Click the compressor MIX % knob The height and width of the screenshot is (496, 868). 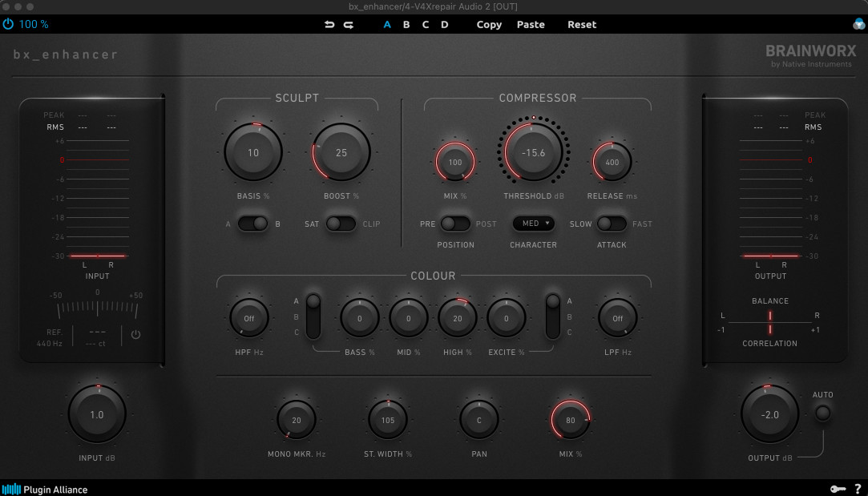point(455,162)
